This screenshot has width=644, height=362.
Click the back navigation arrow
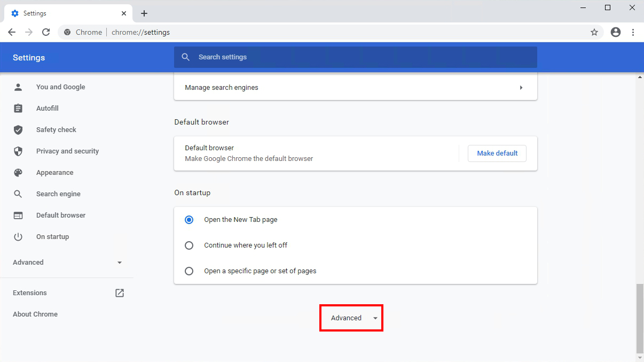tap(12, 32)
